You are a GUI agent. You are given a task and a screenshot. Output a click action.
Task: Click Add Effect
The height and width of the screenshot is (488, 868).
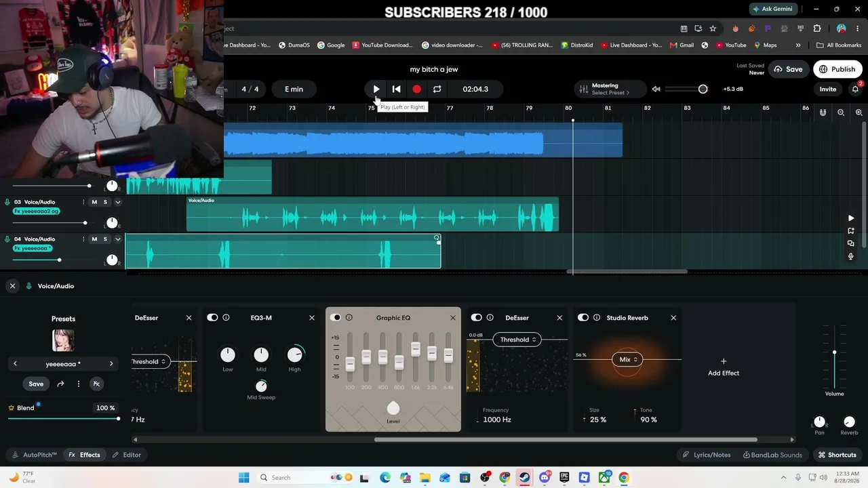point(724,367)
